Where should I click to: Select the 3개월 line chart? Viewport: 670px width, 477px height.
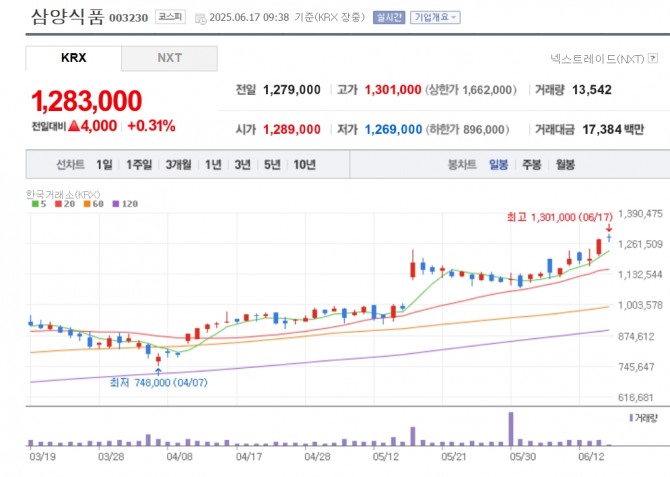179,165
